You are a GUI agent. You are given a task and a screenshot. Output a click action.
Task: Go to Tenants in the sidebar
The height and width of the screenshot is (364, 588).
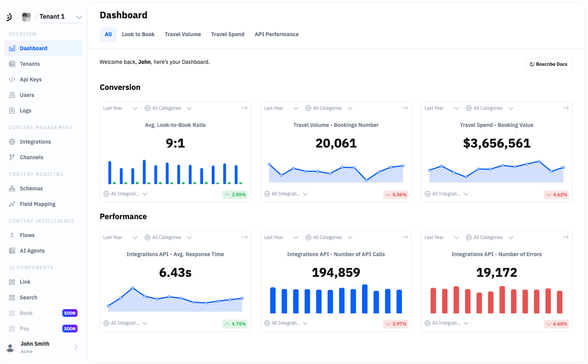(30, 64)
